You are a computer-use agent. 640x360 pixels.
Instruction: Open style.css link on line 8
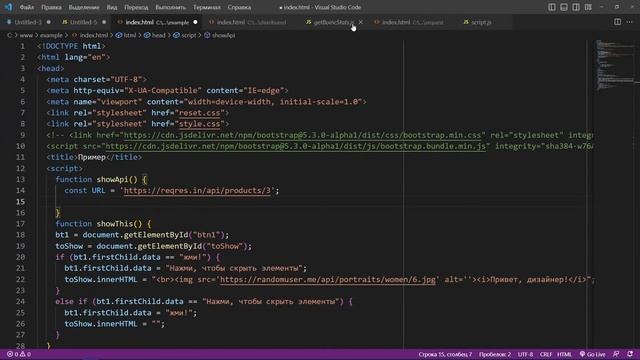coord(199,124)
